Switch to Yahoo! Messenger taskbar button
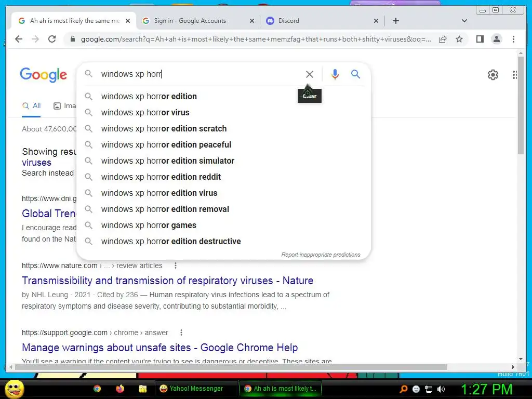The width and height of the screenshot is (532, 399). [196, 389]
